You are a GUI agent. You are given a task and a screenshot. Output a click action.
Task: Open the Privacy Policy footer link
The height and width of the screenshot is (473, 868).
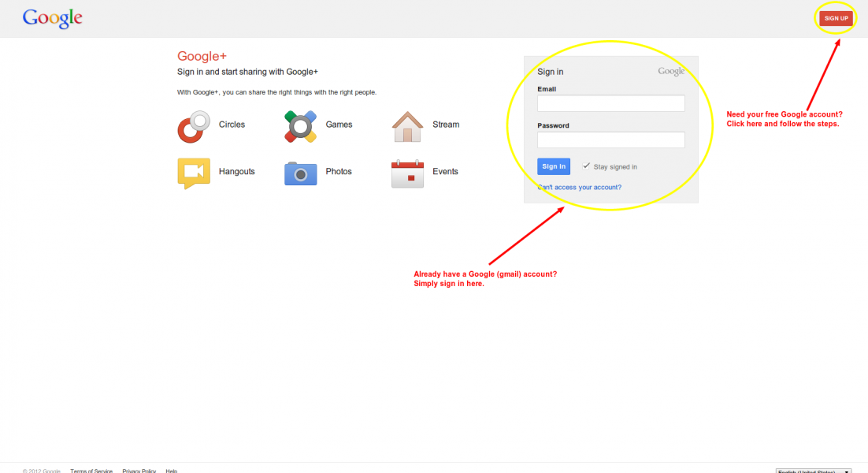click(139, 471)
